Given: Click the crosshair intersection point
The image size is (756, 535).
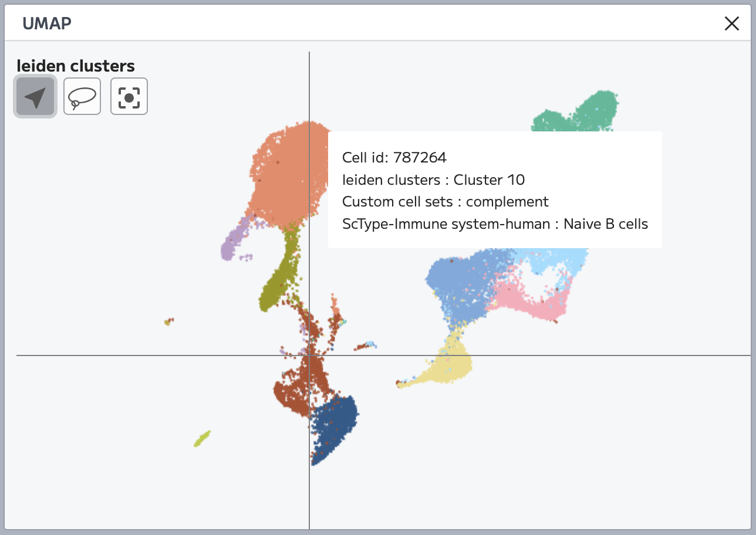Looking at the screenshot, I should tap(309, 355).
